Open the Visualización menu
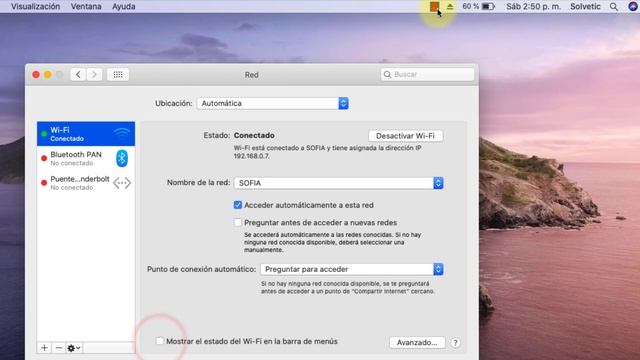Screen dimensions: 640x360 36,7
